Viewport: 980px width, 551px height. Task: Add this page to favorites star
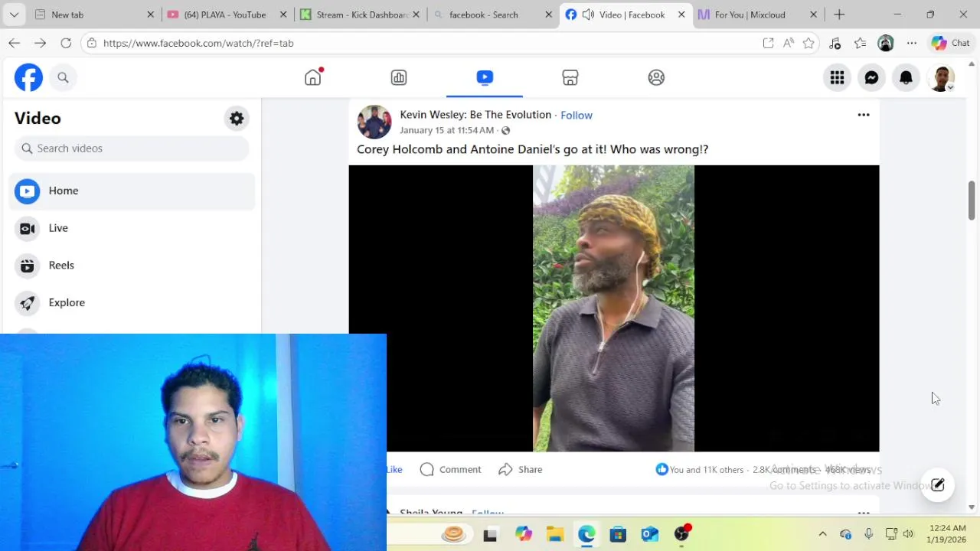click(808, 43)
